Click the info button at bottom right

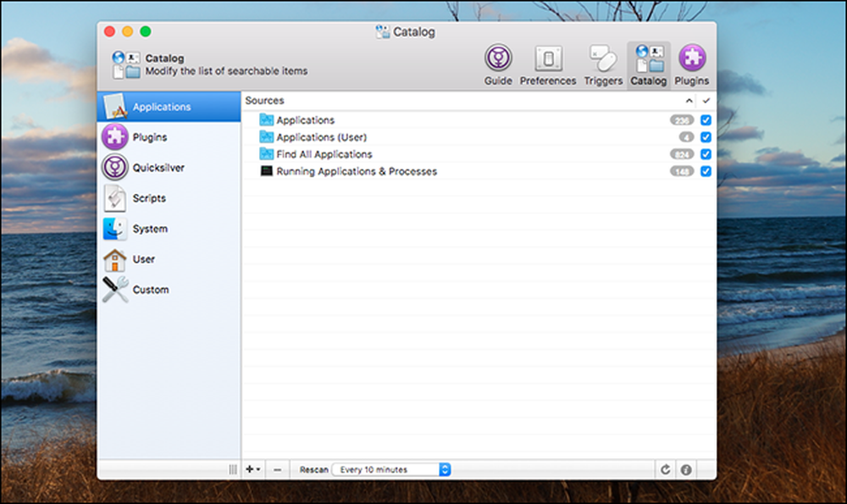tap(686, 469)
